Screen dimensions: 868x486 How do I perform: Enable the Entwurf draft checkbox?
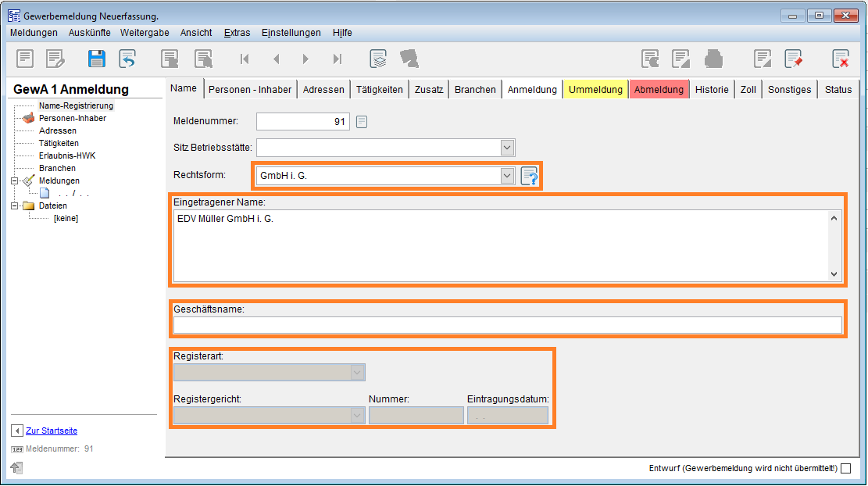pos(845,469)
